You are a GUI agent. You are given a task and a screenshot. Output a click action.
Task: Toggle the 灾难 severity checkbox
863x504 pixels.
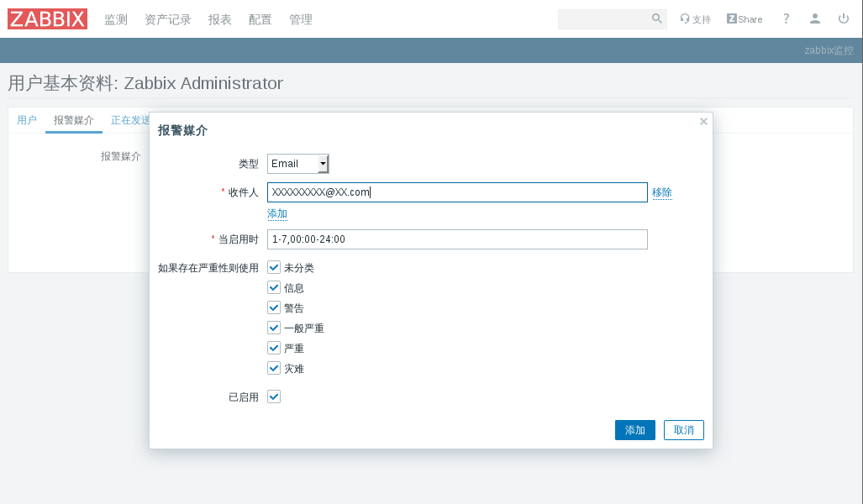[x=274, y=368]
